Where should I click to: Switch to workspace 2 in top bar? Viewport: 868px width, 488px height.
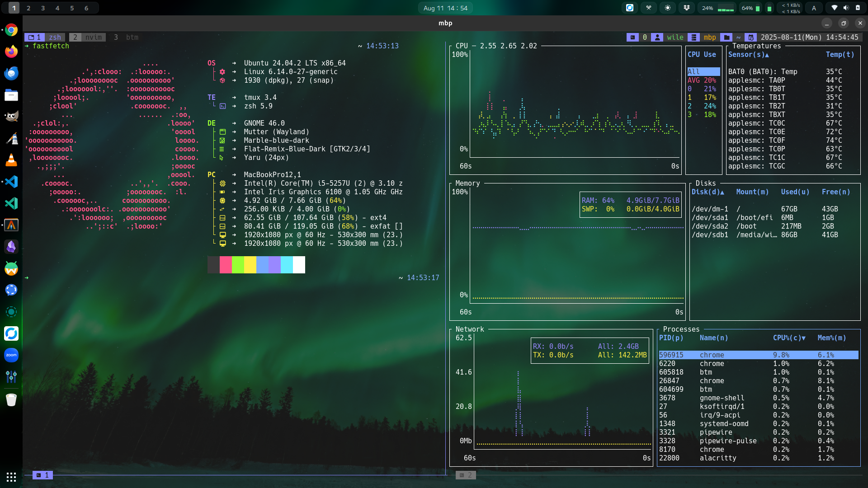click(x=28, y=8)
